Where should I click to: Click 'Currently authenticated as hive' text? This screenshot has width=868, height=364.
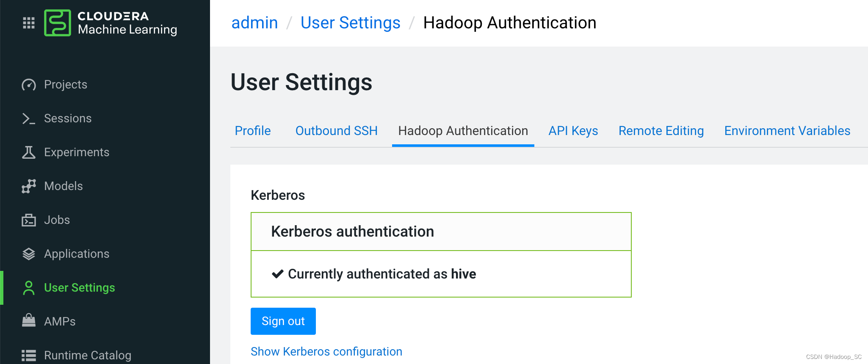click(x=382, y=274)
